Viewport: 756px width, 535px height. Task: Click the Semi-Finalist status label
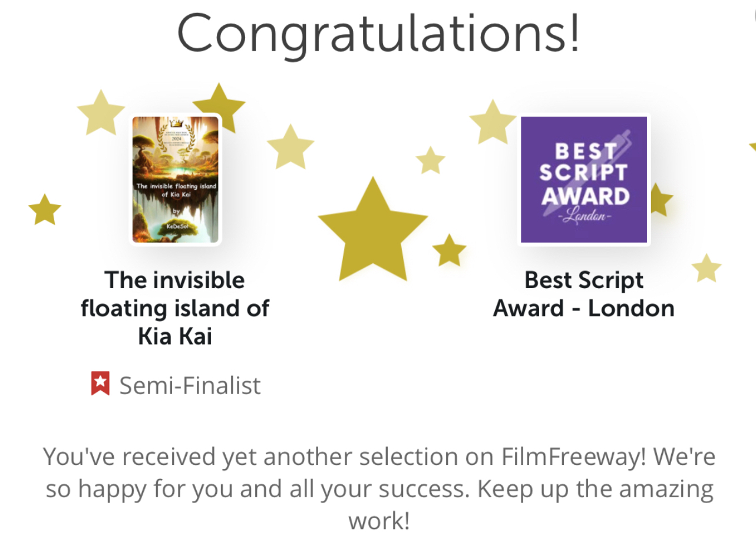[x=190, y=386]
